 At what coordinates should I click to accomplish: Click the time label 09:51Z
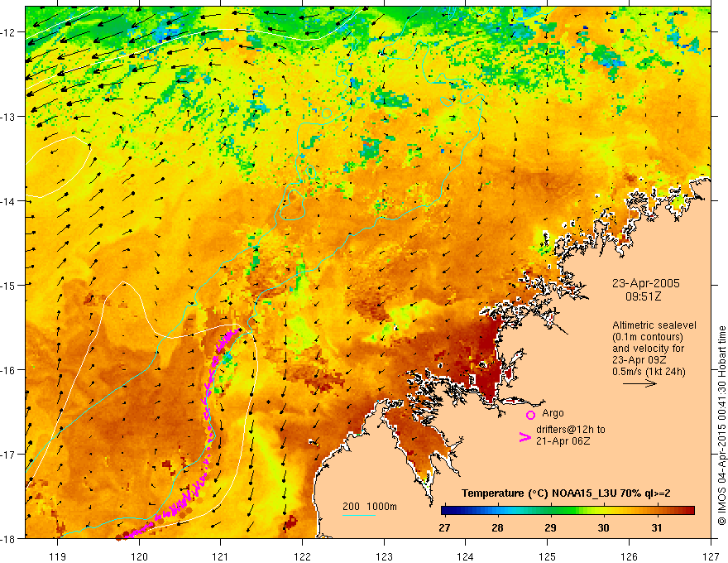[643, 296]
